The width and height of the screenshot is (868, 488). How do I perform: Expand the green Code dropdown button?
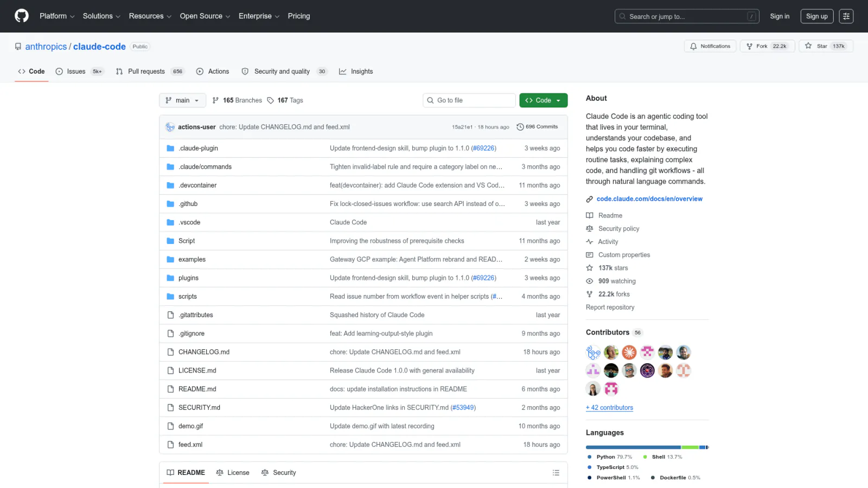point(544,100)
